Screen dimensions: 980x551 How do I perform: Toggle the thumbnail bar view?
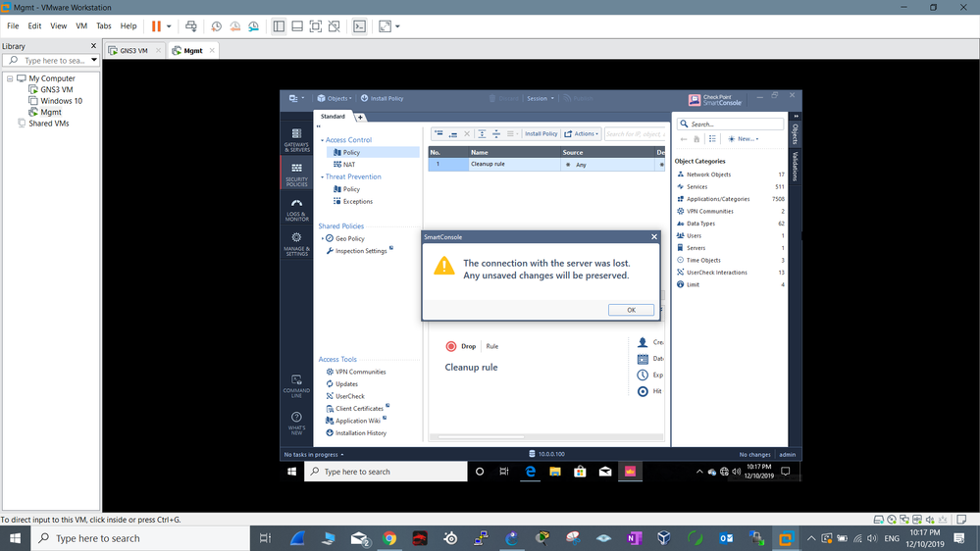[297, 26]
